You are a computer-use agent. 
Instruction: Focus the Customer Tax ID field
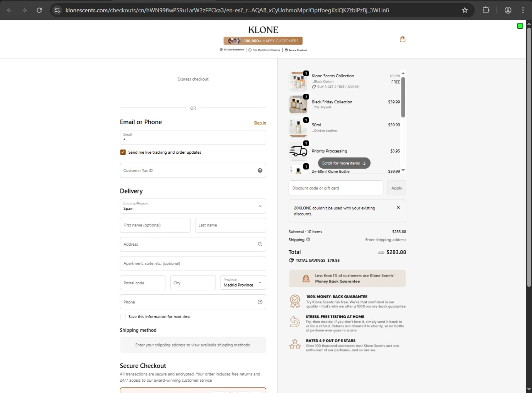pyautogui.click(x=193, y=170)
